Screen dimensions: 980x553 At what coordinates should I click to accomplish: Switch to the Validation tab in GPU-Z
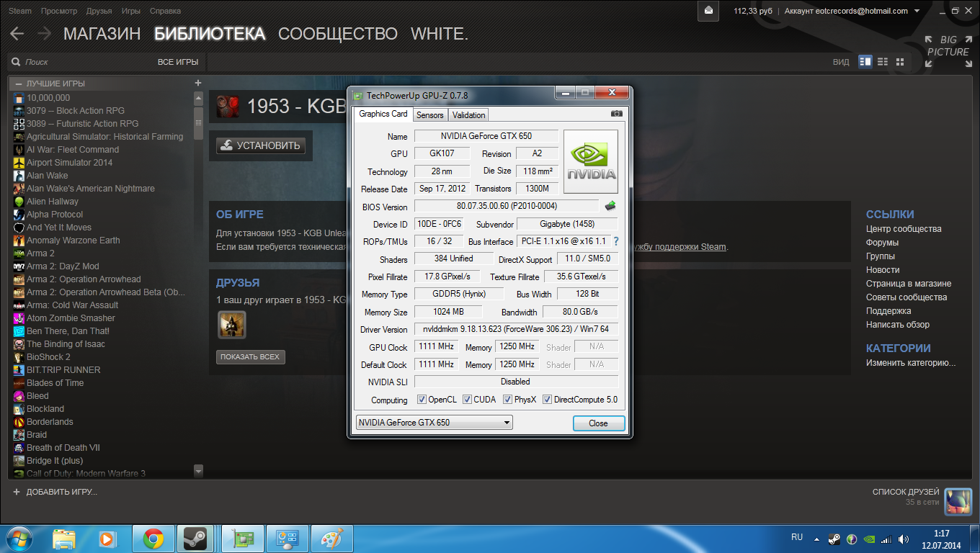tap(469, 115)
